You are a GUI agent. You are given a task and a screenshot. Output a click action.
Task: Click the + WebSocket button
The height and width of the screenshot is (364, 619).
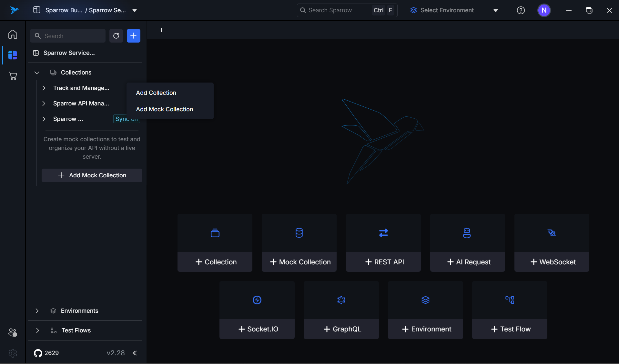coord(552,262)
